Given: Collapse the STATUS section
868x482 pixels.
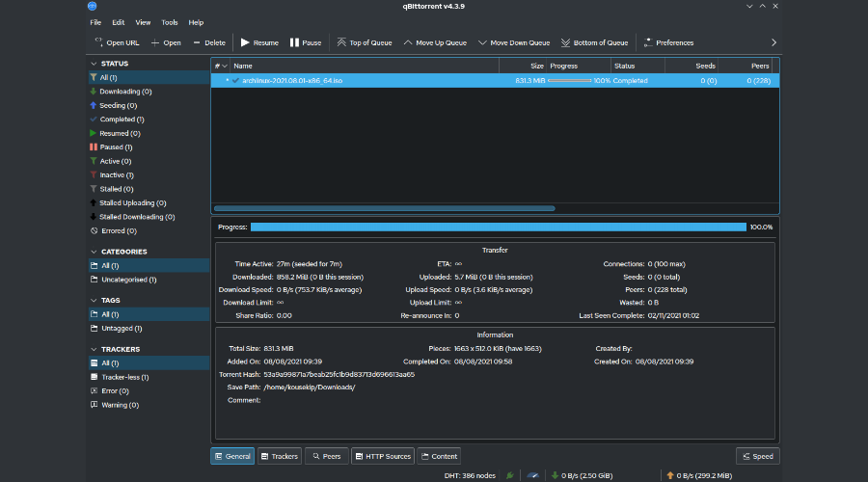Looking at the screenshot, I should pyautogui.click(x=94, y=64).
